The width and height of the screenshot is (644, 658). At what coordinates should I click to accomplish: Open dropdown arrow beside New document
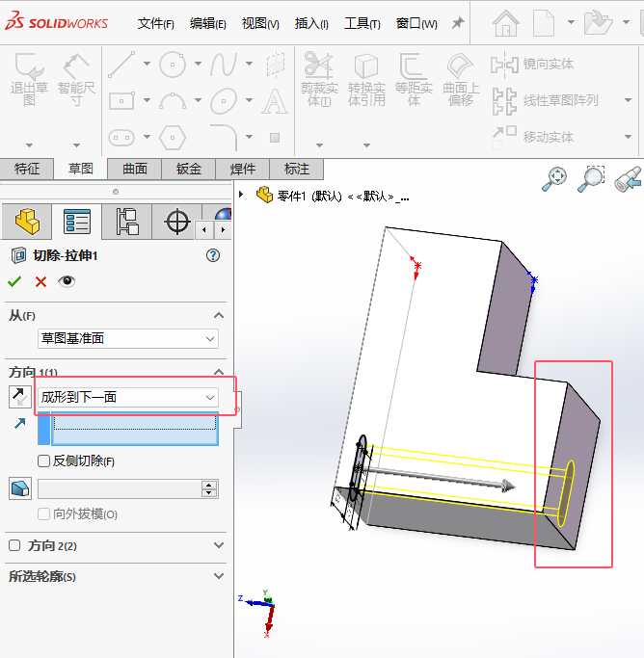pos(571,22)
